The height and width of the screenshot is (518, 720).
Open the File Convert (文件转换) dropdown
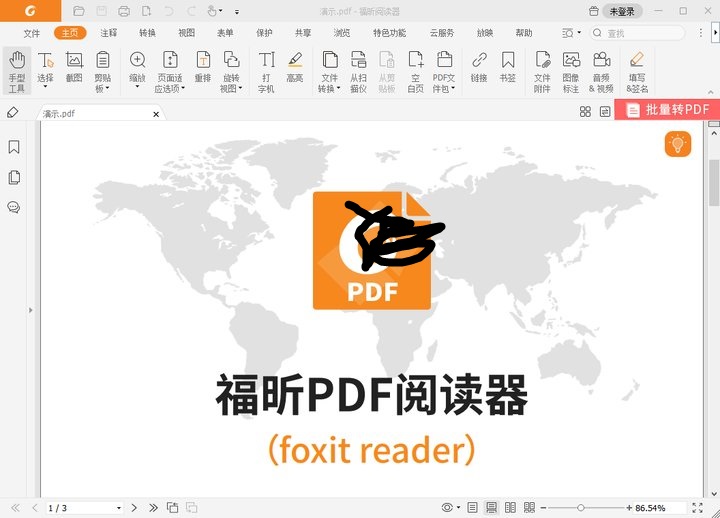coord(329,71)
